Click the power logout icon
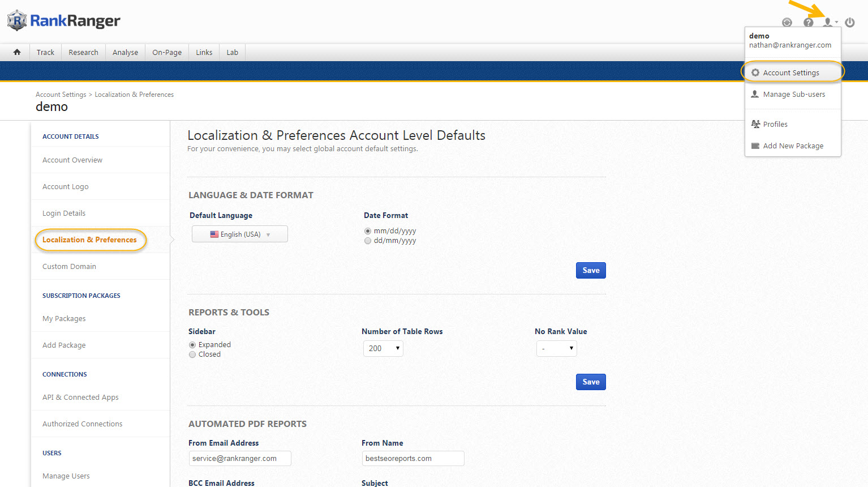 click(849, 23)
